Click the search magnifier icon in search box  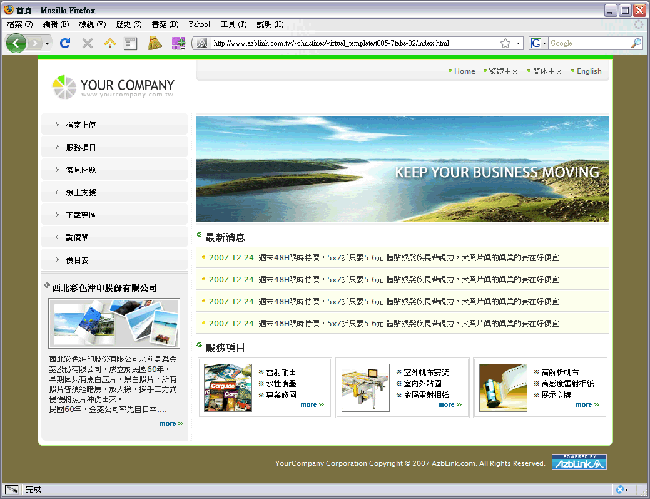[636, 43]
